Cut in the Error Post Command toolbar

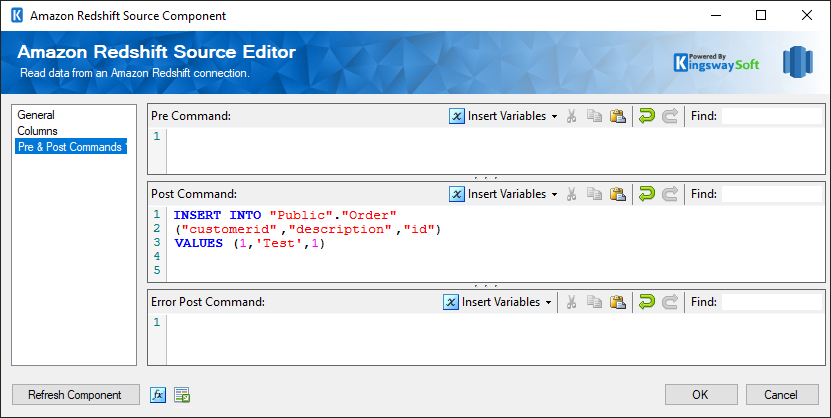571,302
